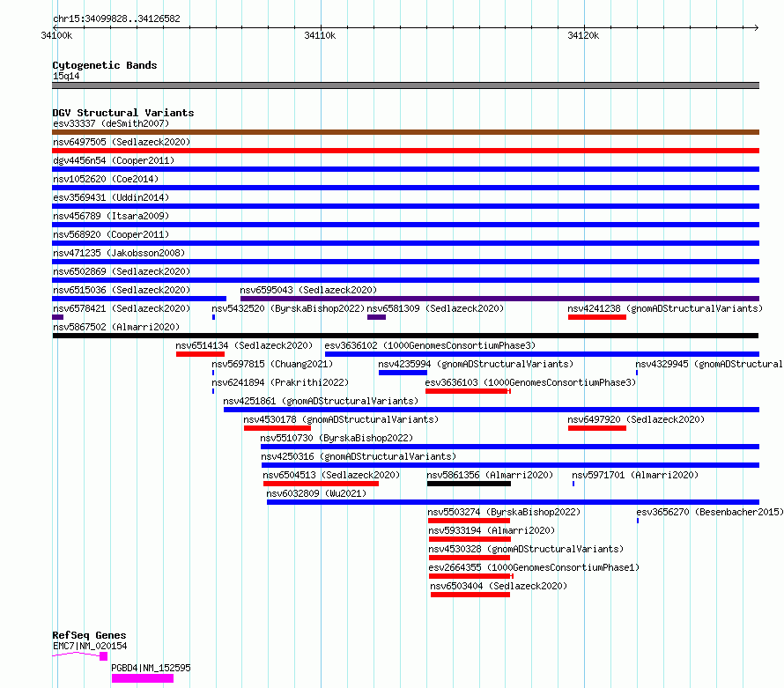Select the nsv6503404 (Sedlazeck2020) red bar

click(470, 595)
